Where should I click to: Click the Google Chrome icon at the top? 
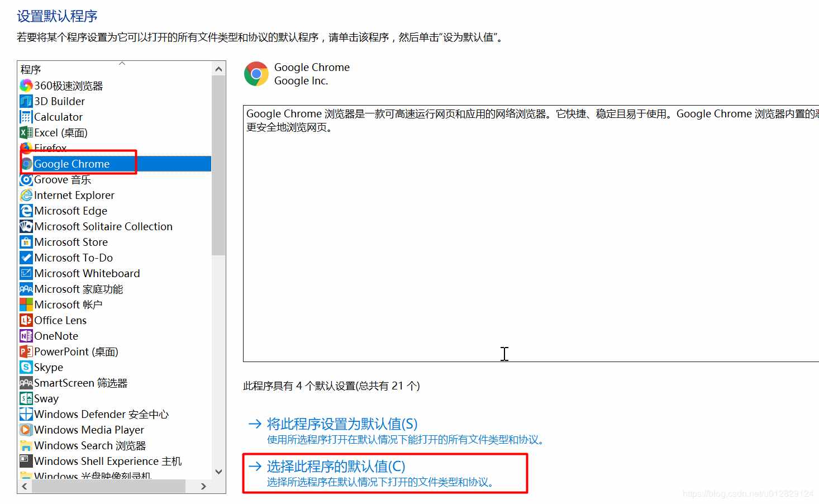tap(256, 73)
